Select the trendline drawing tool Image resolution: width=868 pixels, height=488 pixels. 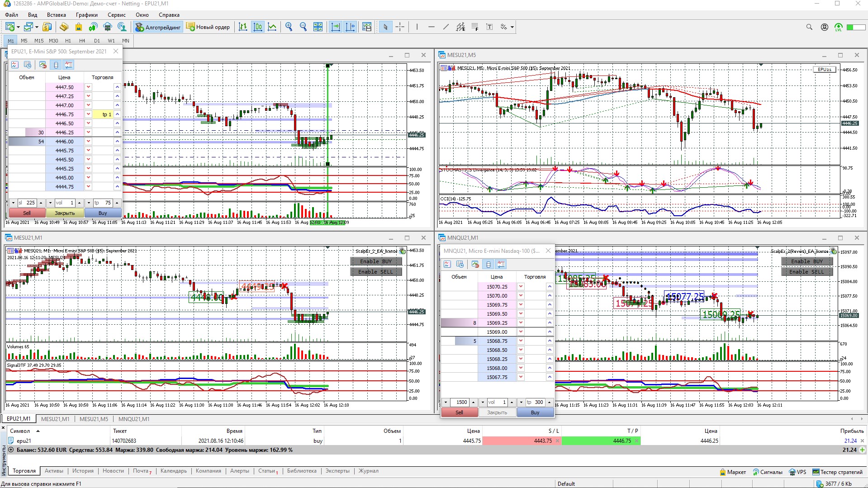coord(446,27)
